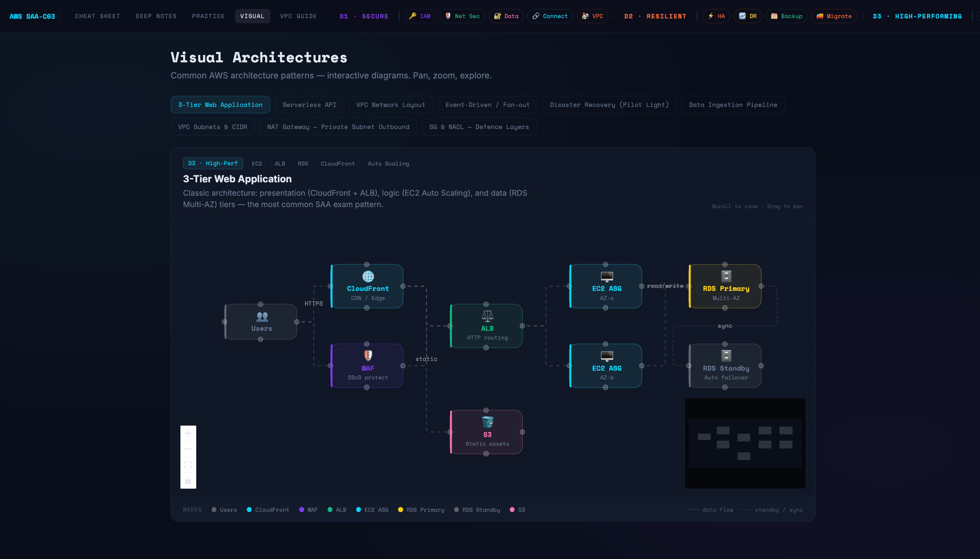Select the Serverless API diagram

click(x=309, y=105)
